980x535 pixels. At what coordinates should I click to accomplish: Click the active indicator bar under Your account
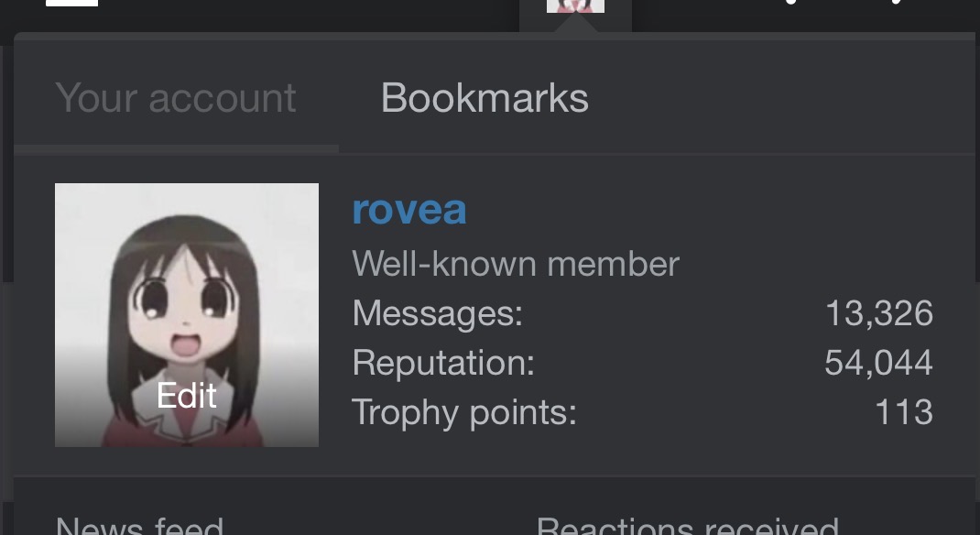(176, 148)
